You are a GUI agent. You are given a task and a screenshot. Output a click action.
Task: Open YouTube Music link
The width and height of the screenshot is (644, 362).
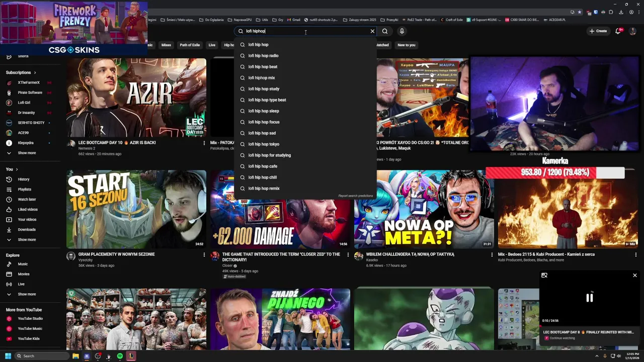[x=29, y=329]
